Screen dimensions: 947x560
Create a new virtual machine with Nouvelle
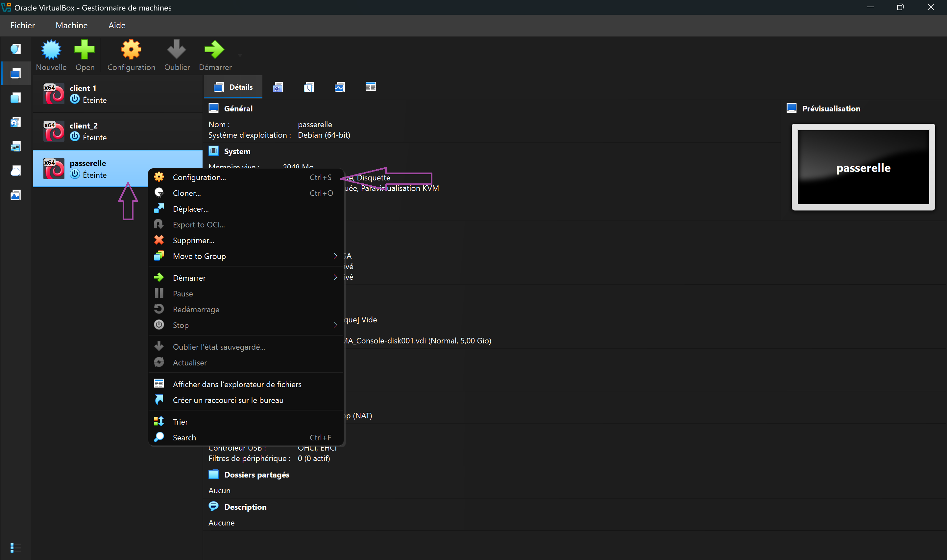pyautogui.click(x=51, y=55)
